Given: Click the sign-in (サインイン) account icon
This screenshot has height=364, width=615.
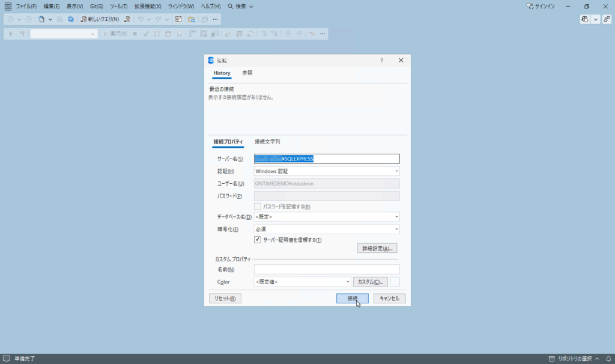Looking at the screenshot, I should tap(530, 6).
